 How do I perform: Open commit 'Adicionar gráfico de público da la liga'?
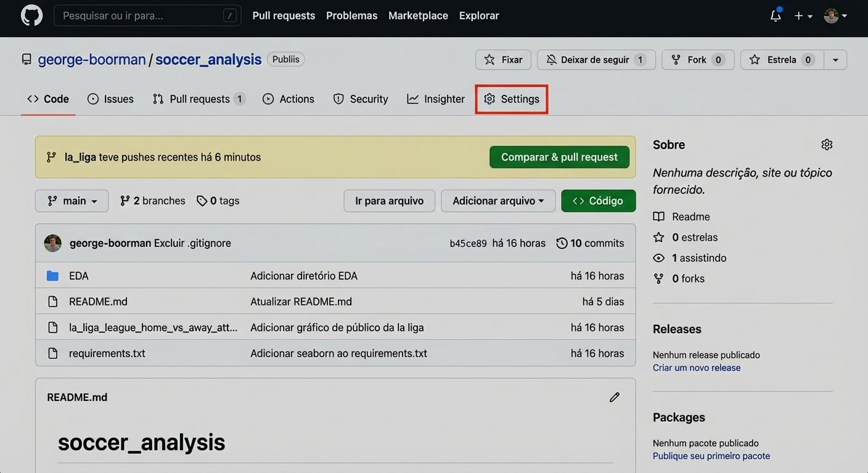(337, 328)
